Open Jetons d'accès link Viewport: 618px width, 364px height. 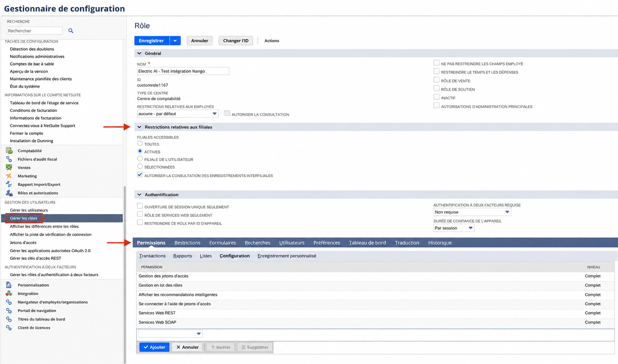[x=23, y=243]
